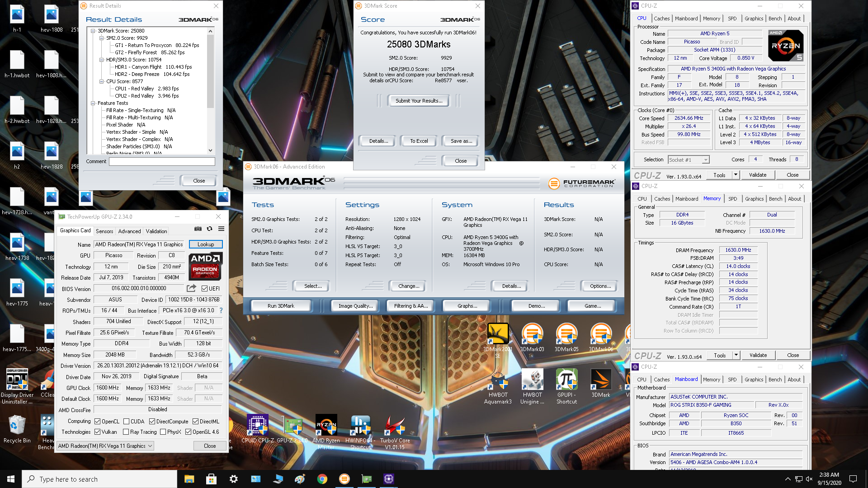Toggle UEFI checkbox in GPU-Z

(x=204, y=288)
